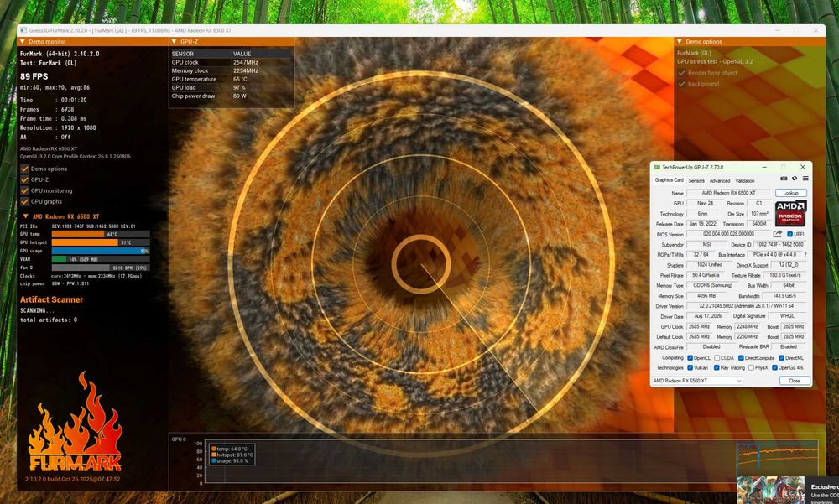Open the GPU-Z hamburger menu
The image size is (839, 504).
(805, 179)
